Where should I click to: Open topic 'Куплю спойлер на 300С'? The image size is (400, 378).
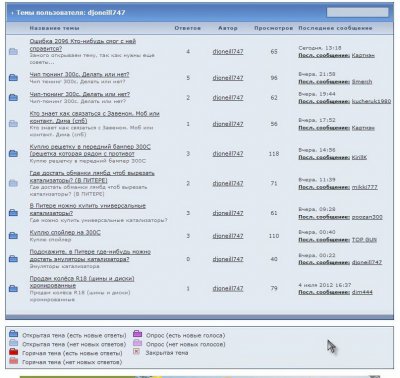pos(65,232)
